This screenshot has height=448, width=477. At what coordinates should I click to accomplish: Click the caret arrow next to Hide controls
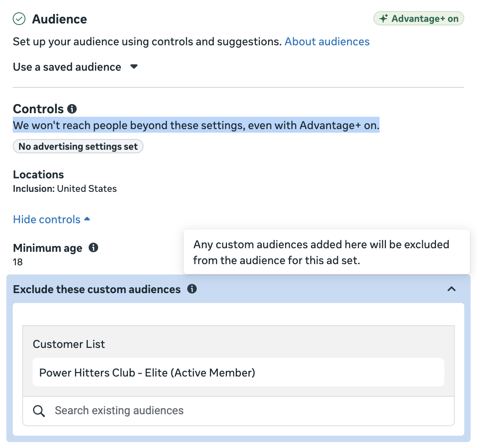tap(87, 219)
